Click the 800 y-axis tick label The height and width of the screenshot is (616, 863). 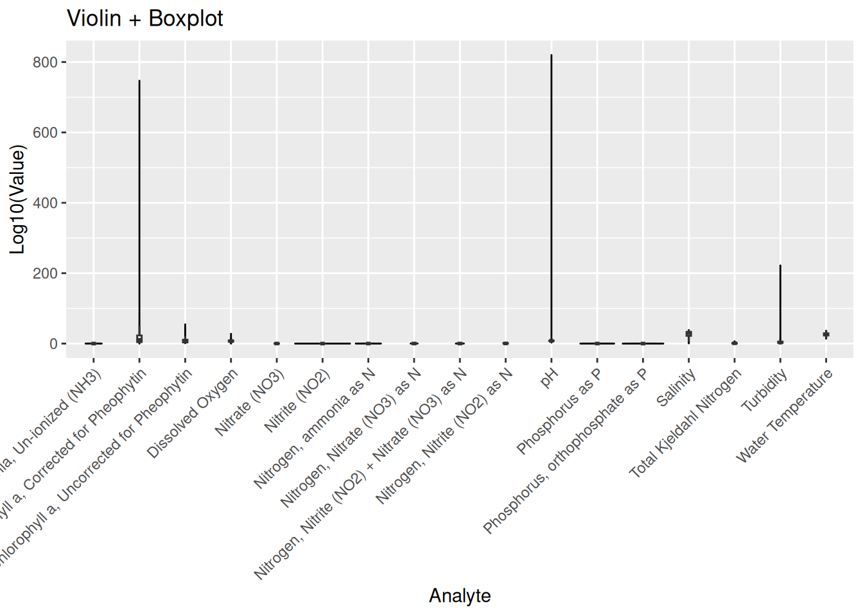pyautogui.click(x=45, y=62)
